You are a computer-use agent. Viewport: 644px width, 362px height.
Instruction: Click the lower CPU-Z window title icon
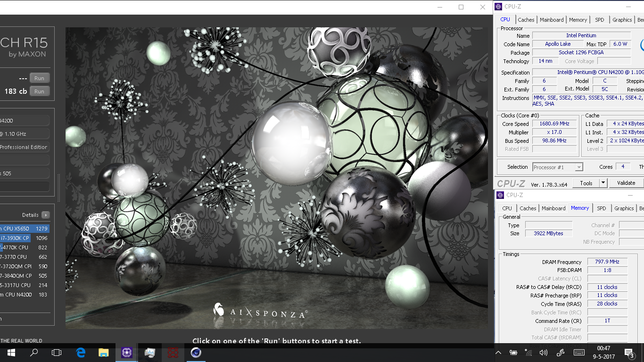click(500, 195)
